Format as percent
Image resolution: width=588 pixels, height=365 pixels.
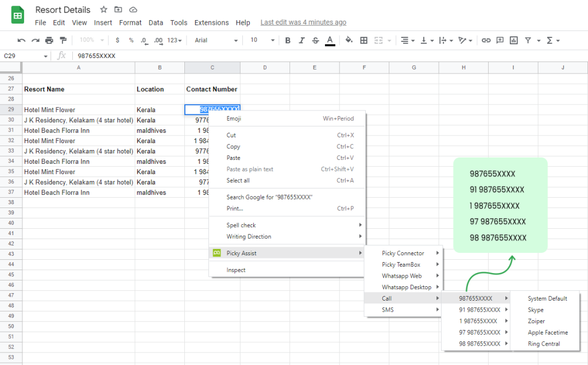pos(131,40)
